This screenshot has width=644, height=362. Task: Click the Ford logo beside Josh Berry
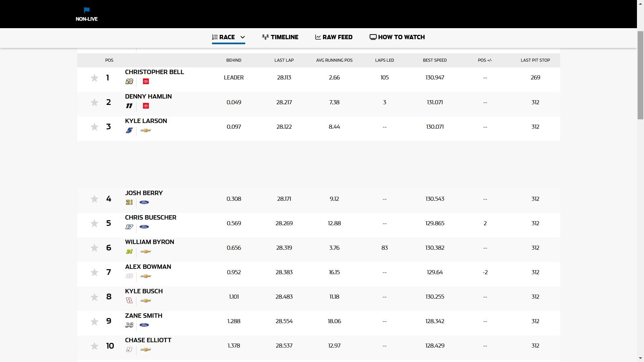tap(144, 202)
